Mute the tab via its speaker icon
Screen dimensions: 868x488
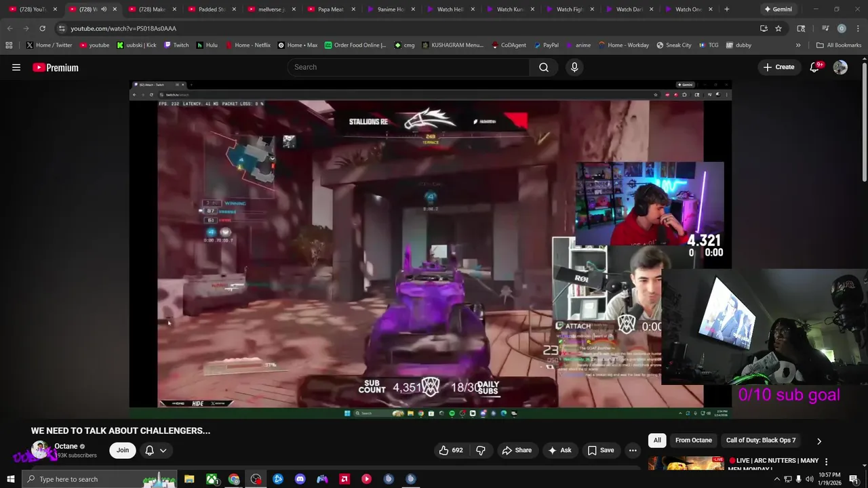(x=104, y=9)
